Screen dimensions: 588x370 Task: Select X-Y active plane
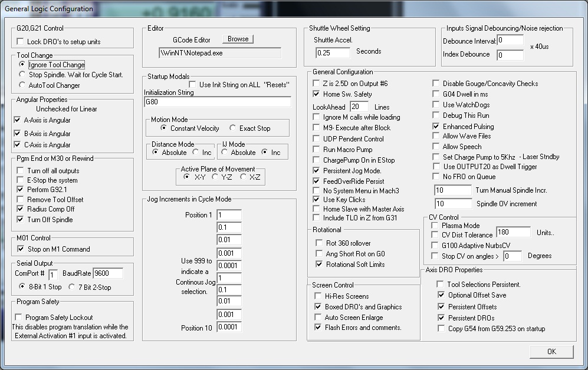(186, 177)
